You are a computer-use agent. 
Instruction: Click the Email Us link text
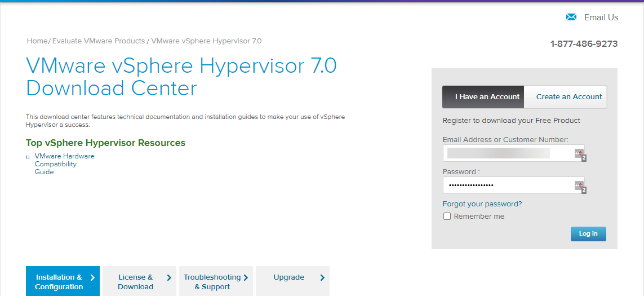click(601, 17)
